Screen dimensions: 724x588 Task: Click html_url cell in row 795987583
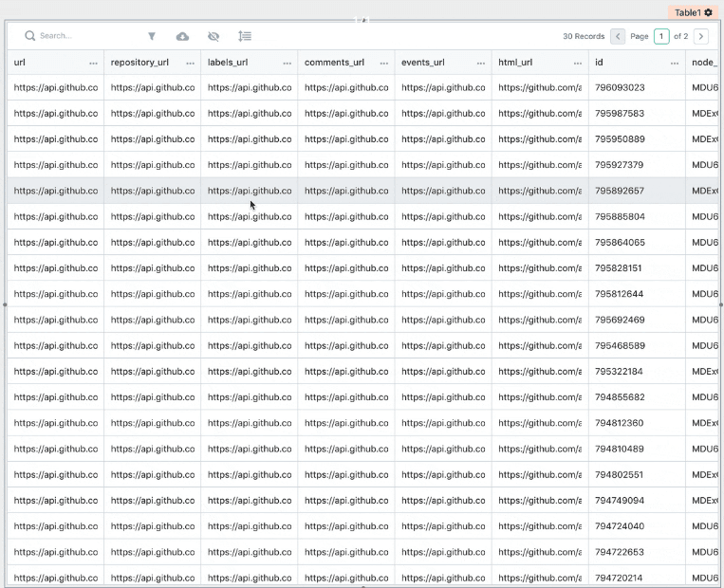tap(540, 113)
